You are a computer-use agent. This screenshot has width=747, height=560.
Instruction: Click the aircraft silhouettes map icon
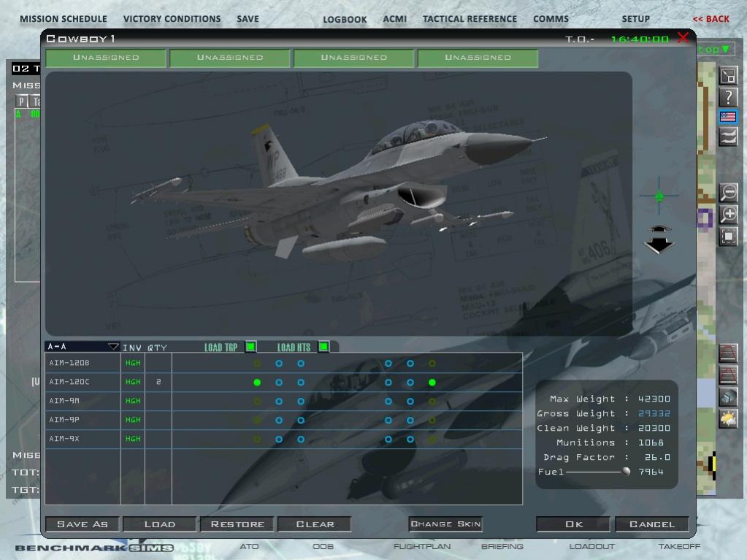pos(728,137)
